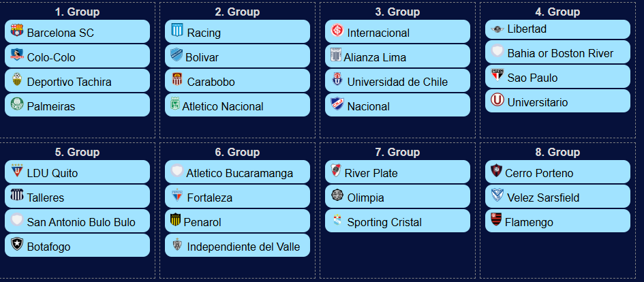The width and height of the screenshot is (644, 282).
Task: Select the Atletico Nacional team row
Action: (237, 105)
